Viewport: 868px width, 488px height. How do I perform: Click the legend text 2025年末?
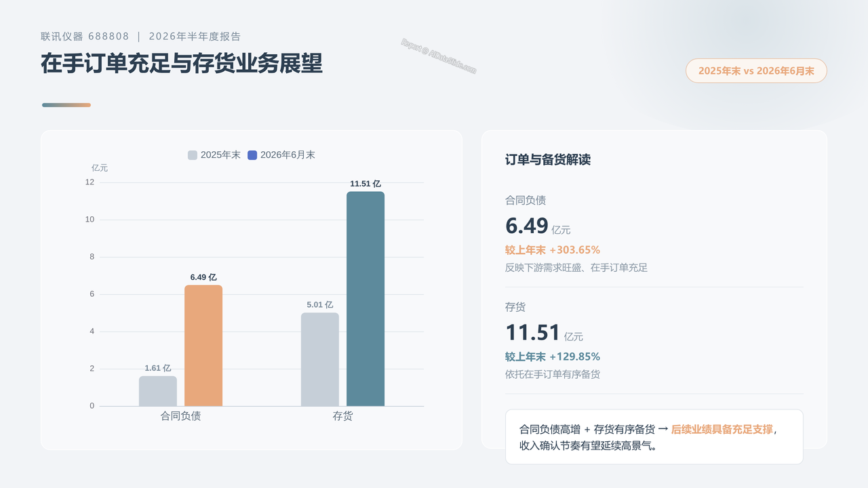(x=220, y=155)
